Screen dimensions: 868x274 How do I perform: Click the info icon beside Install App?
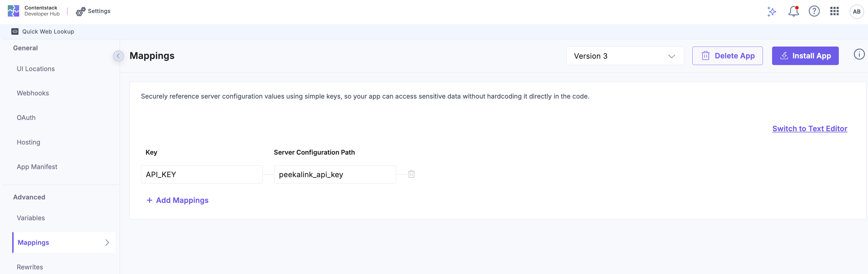(x=859, y=54)
